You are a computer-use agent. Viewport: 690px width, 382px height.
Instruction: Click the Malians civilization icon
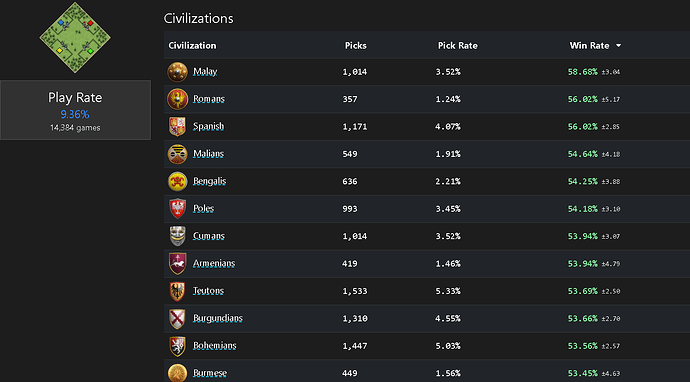click(177, 154)
